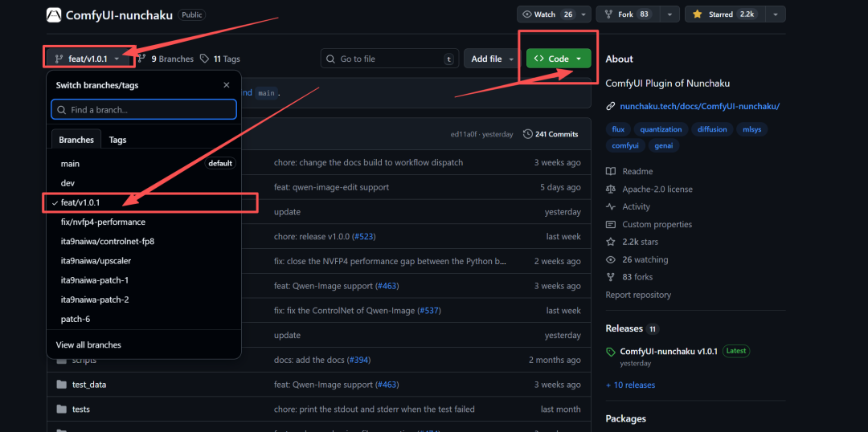Choose the main branch
868x432 pixels.
pyautogui.click(x=144, y=164)
